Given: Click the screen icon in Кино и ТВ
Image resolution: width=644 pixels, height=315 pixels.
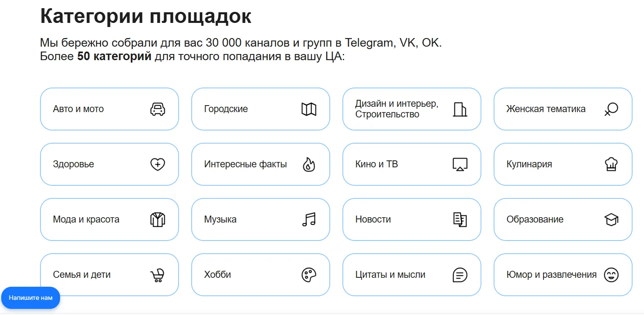Looking at the screenshot, I should 460,164.
